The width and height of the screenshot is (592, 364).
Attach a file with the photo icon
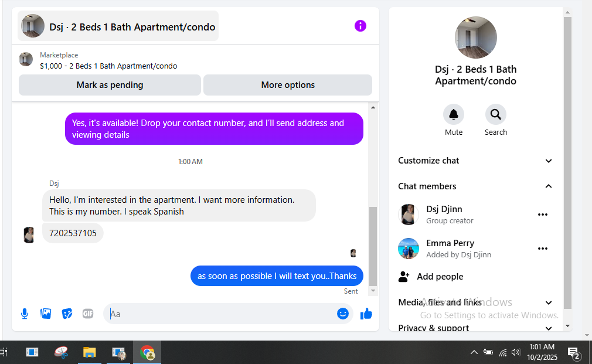tap(46, 314)
